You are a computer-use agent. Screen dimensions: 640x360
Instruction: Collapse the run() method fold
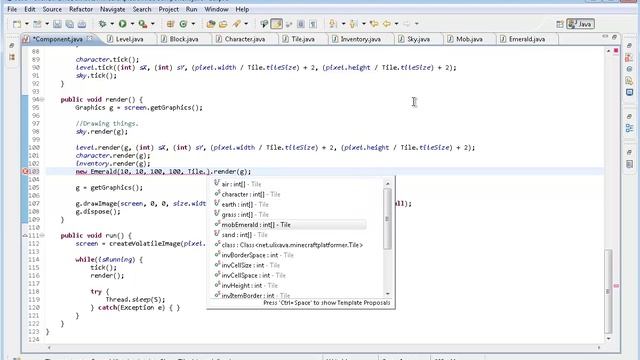pos(42,236)
